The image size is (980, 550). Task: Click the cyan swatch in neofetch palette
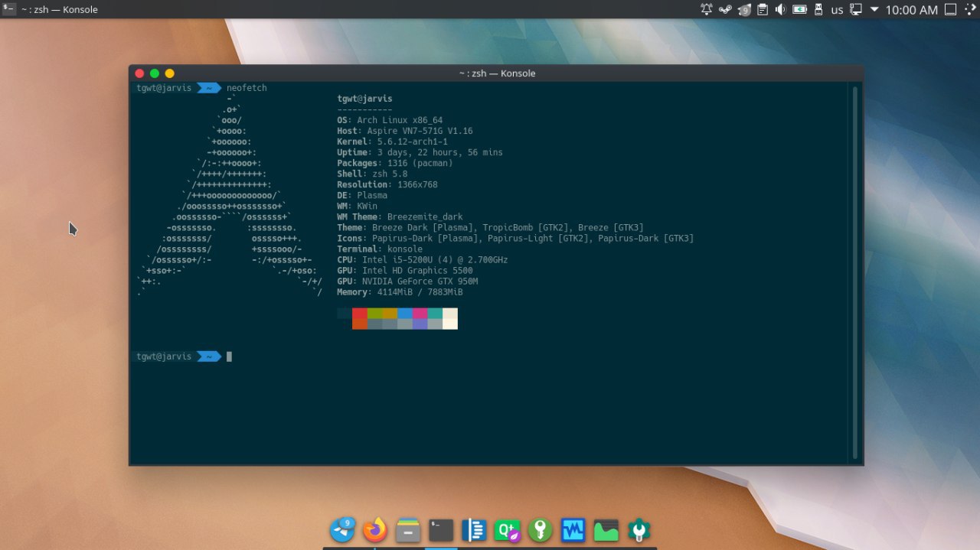(x=435, y=314)
